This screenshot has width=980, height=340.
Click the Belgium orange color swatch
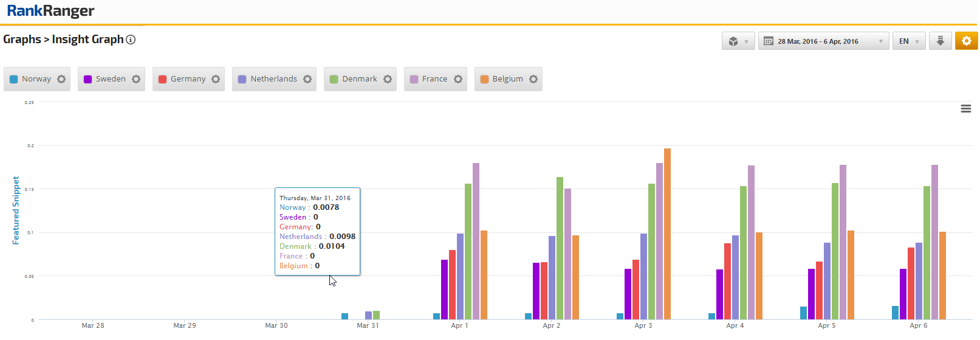tap(484, 79)
